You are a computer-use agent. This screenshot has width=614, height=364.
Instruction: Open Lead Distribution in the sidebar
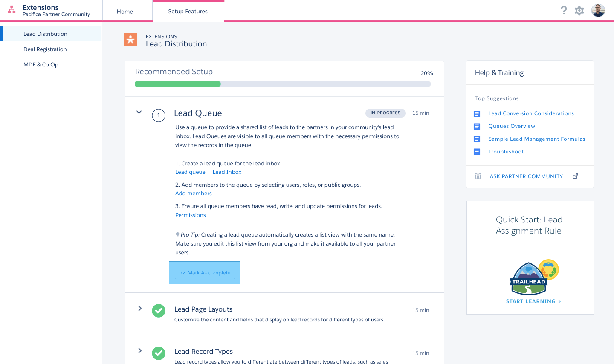click(x=51, y=34)
